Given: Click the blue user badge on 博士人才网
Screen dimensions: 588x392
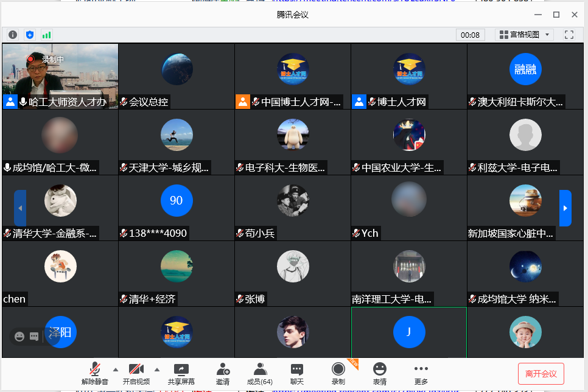Looking at the screenshot, I should click(359, 102).
